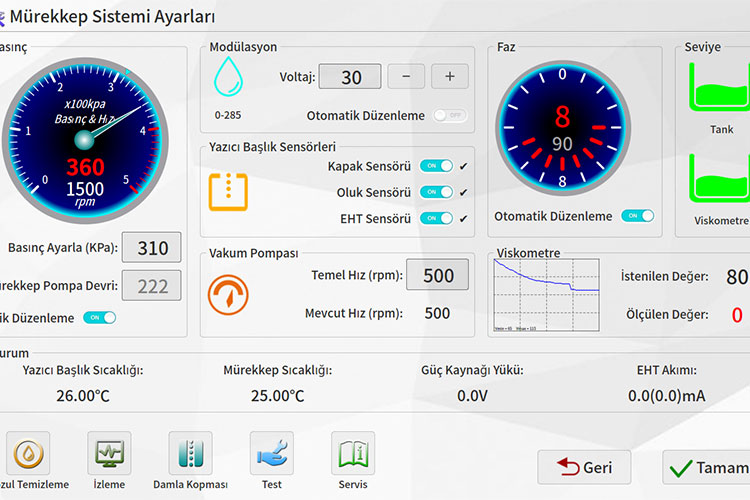Click the 0.0V power supply load value
Viewport: 750px width, 500px height.
coord(472,396)
